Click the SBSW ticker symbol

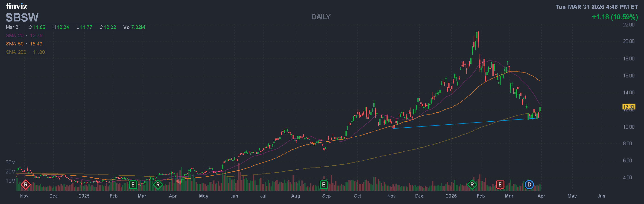pos(22,18)
